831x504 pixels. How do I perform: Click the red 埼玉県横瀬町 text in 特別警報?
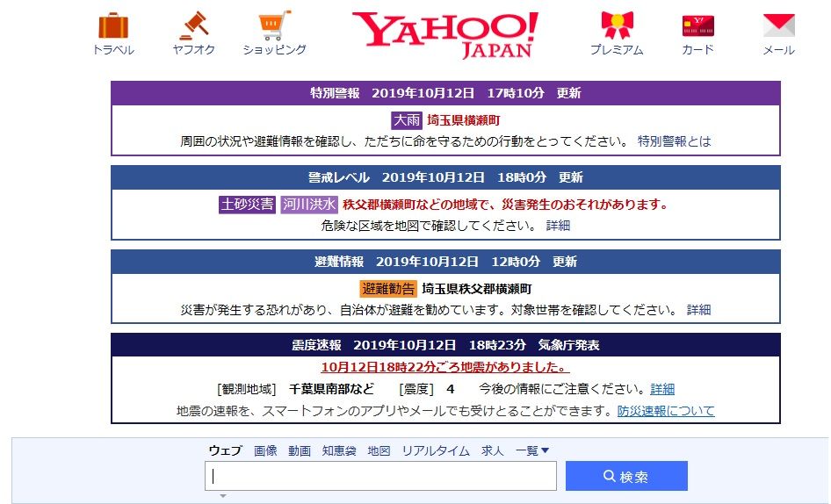click(463, 121)
